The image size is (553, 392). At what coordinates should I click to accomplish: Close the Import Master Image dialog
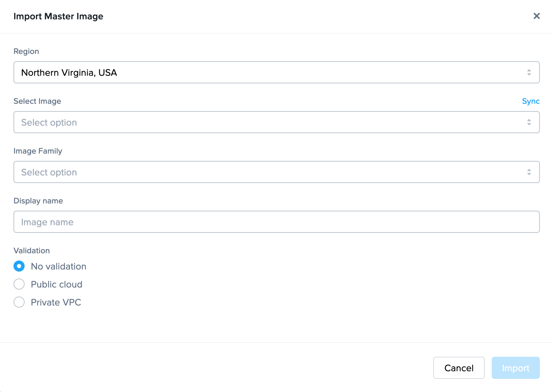tap(536, 16)
